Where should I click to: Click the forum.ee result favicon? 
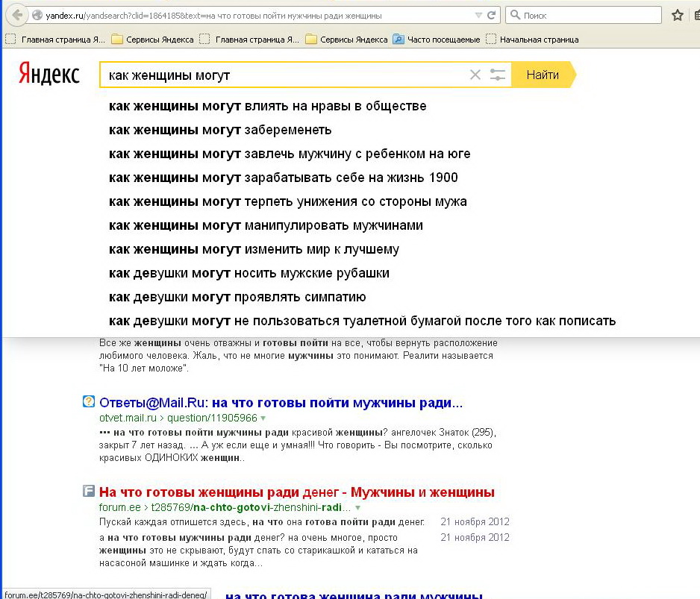(x=89, y=492)
